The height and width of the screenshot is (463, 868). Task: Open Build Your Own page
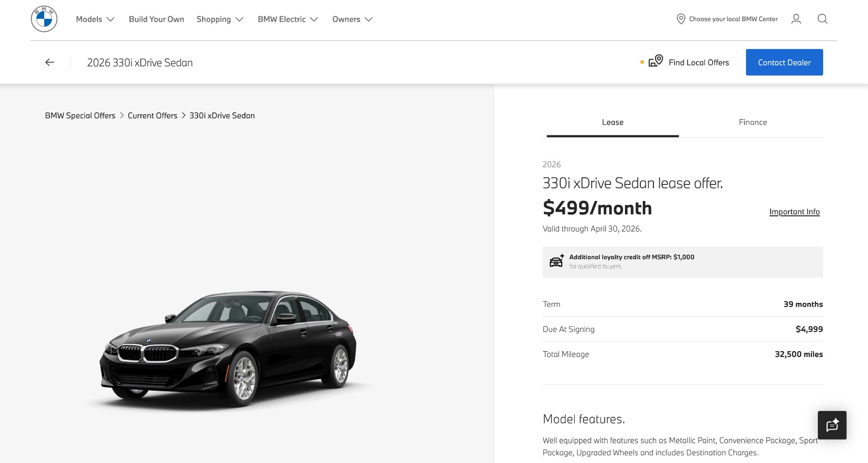point(156,19)
